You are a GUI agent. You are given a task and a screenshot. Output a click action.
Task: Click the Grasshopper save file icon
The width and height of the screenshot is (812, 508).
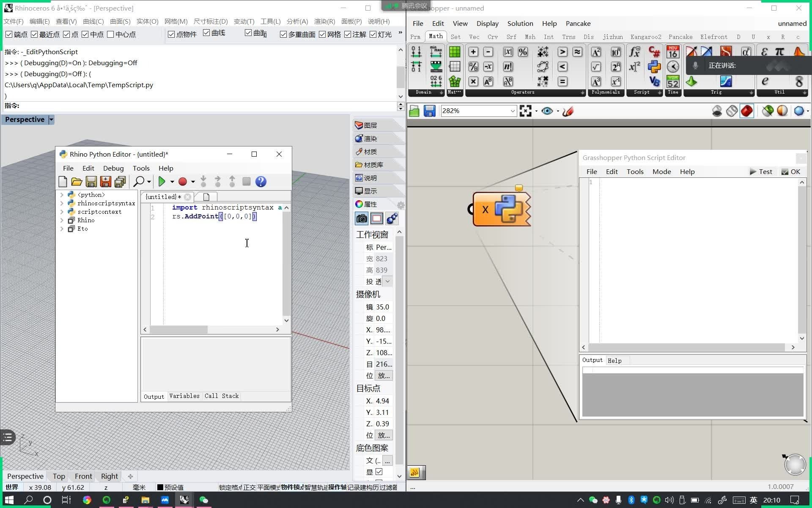click(x=430, y=111)
